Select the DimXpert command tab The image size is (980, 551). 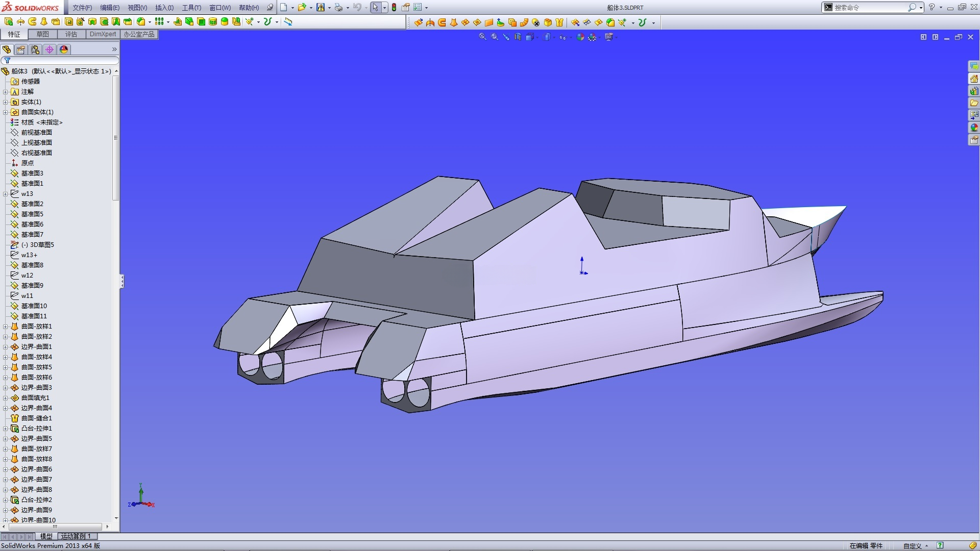click(103, 34)
